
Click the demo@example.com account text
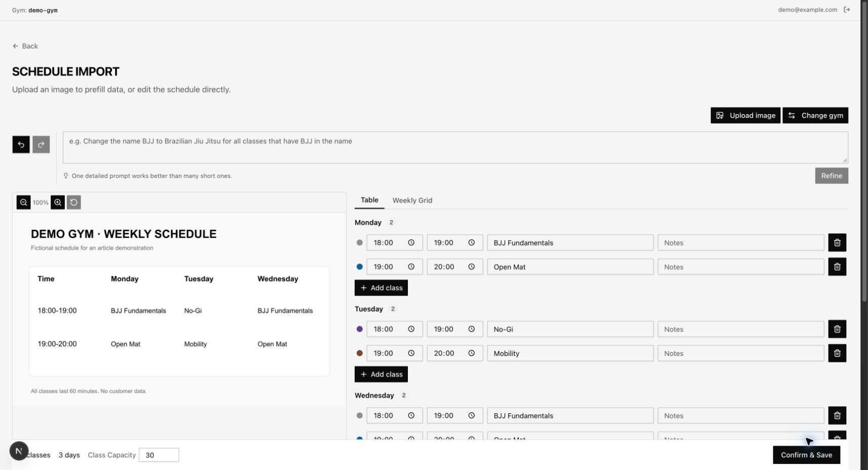(x=807, y=10)
